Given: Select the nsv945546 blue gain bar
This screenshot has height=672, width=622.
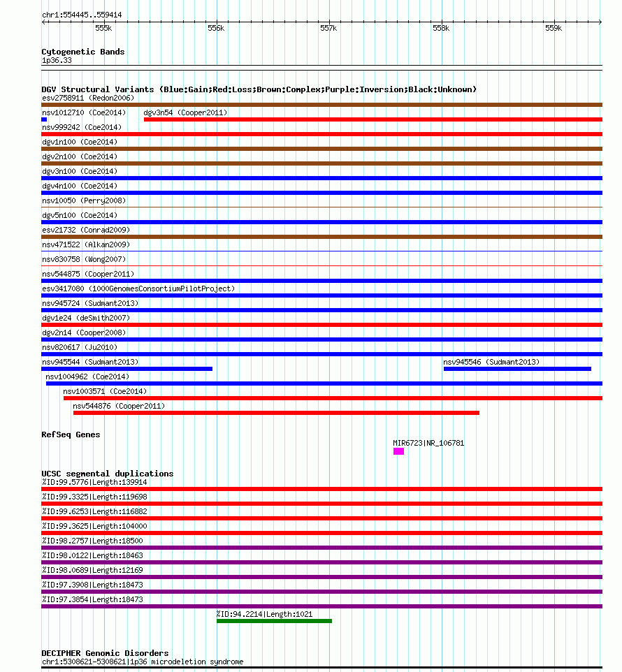Looking at the screenshot, I should point(517,369).
